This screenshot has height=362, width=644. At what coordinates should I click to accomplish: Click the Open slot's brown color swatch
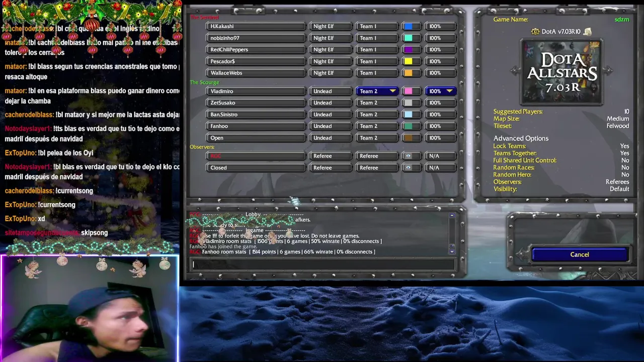[x=408, y=138]
